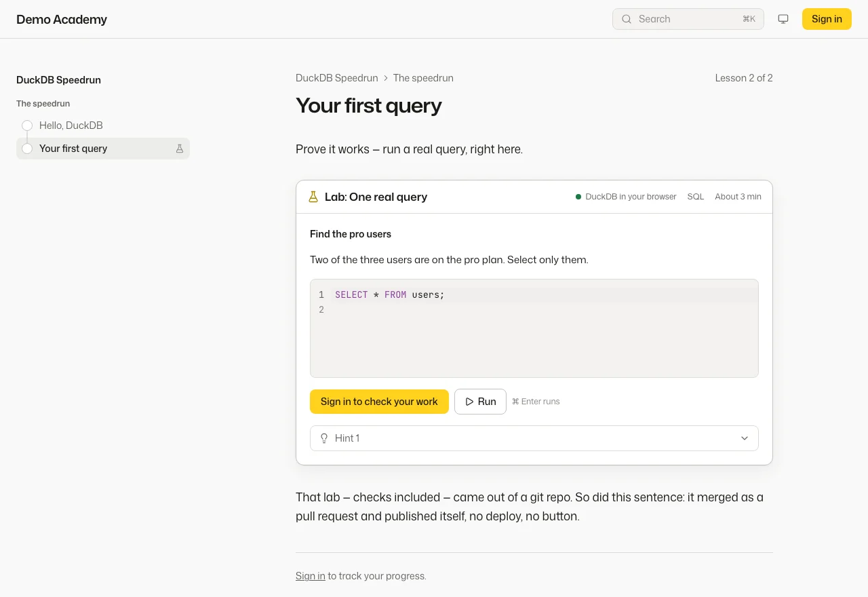
Task: Click Sign in to check your work
Action: pos(379,402)
